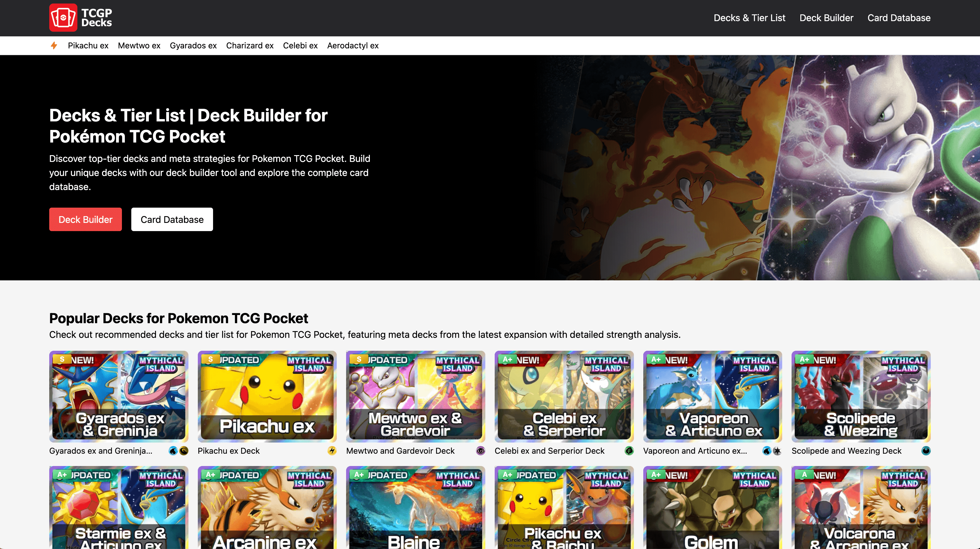Click the psychic energy icon beside Mewtwo deck
The image size is (980, 549).
[x=481, y=451]
